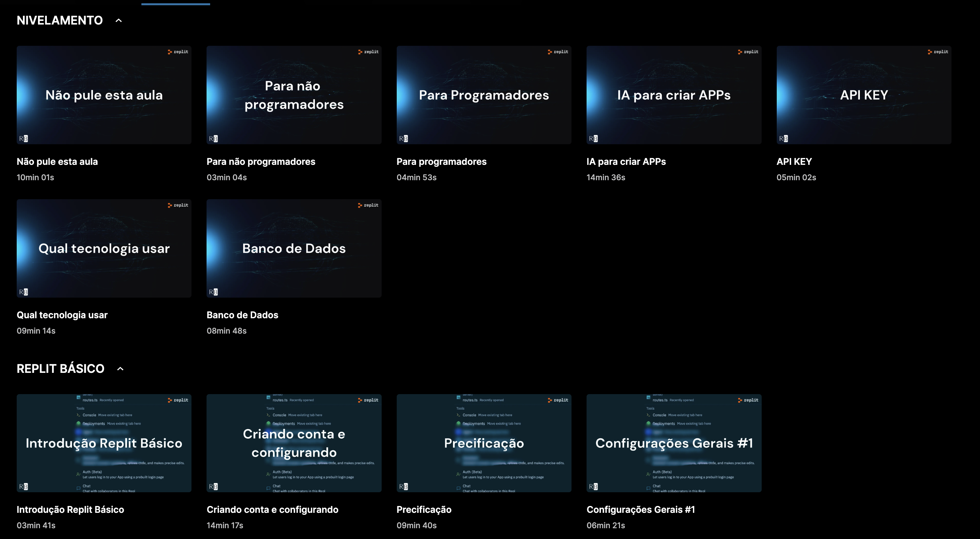Collapse the REPLIT BÁSICO section chevron

point(120,369)
